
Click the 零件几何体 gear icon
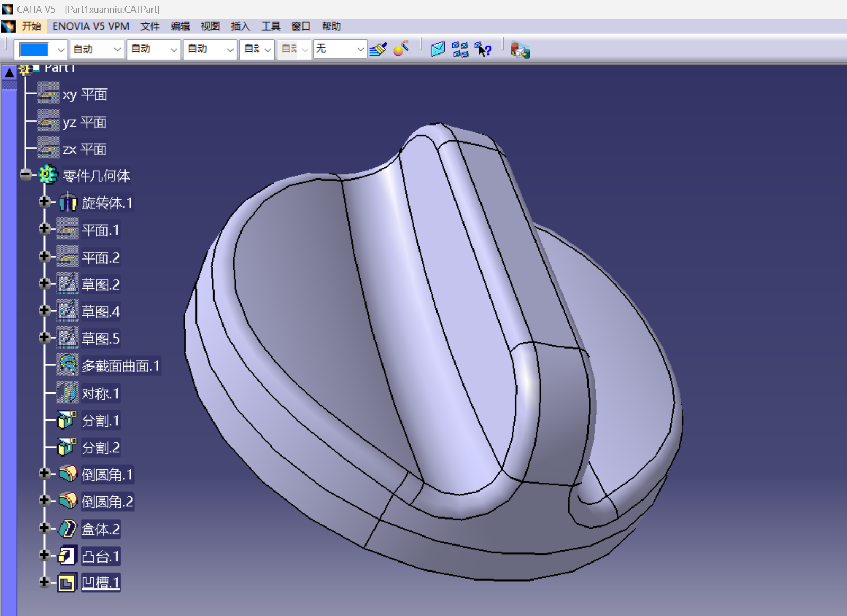(x=48, y=174)
